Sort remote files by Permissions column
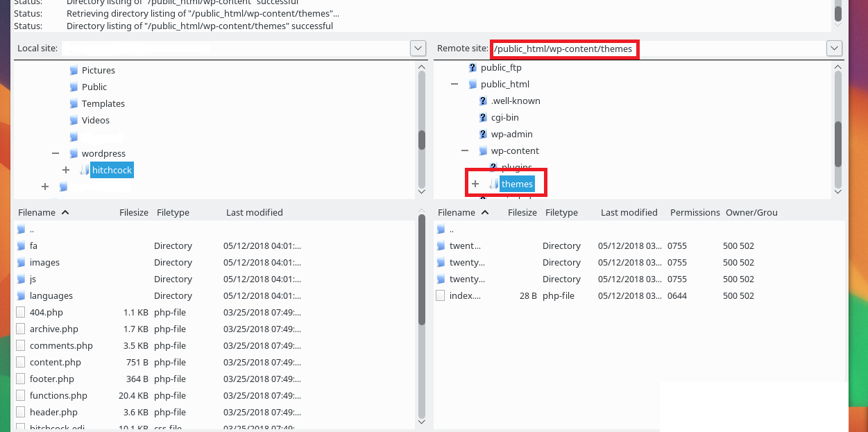868x432 pixels. click(x=694, y=212)
